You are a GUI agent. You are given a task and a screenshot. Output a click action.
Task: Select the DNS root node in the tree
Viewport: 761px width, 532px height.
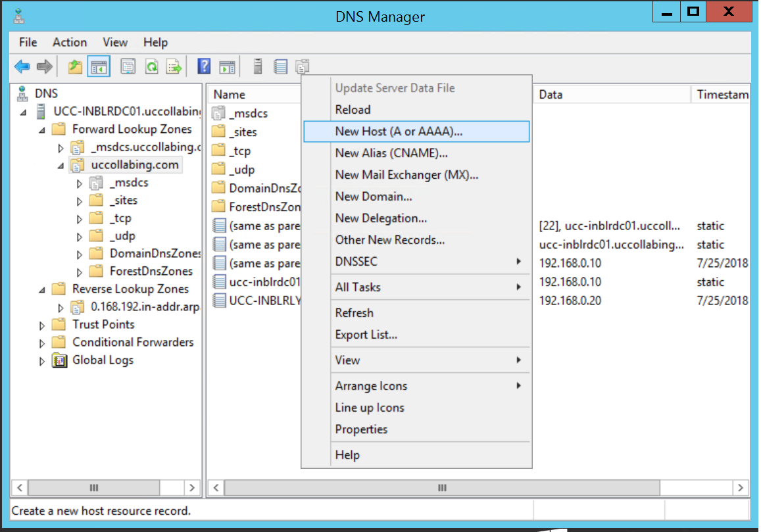(x=46, y=93)
